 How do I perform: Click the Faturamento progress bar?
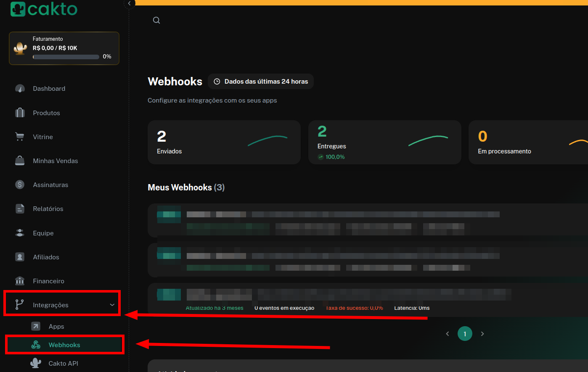click(66, 57)
